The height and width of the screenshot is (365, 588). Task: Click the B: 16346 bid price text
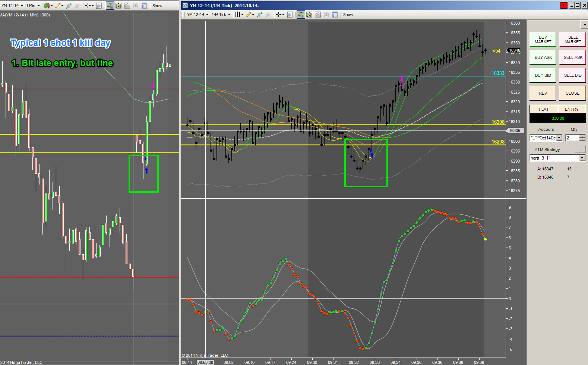[545, 177]
